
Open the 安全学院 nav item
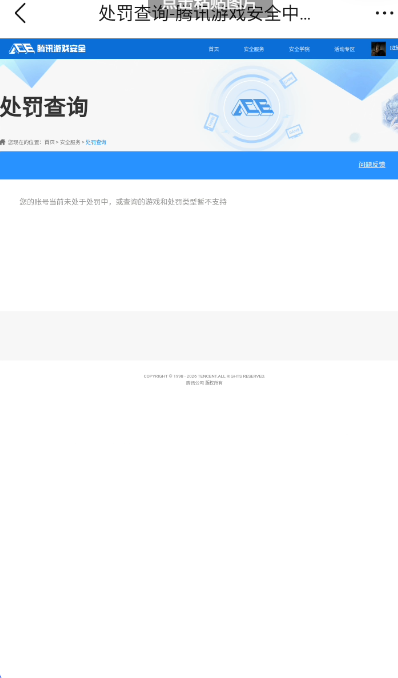click(299, 49)
